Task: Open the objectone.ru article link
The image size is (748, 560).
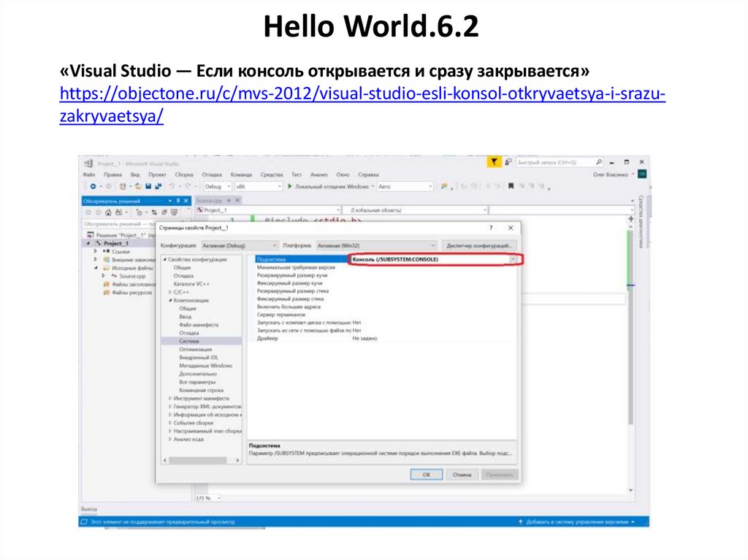Action: 362,104
